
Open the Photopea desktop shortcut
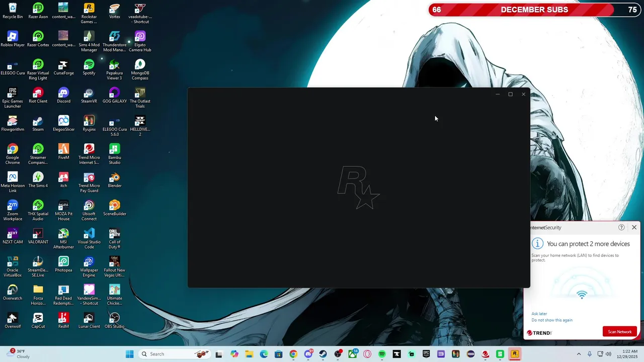click(x=63, y=264)
